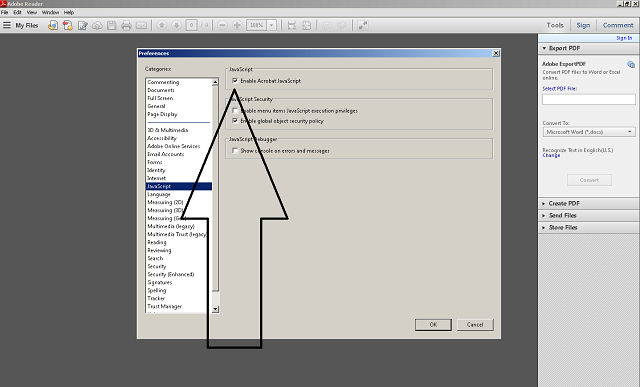Click the Categories list scroll-up arrow

[215, 82]
